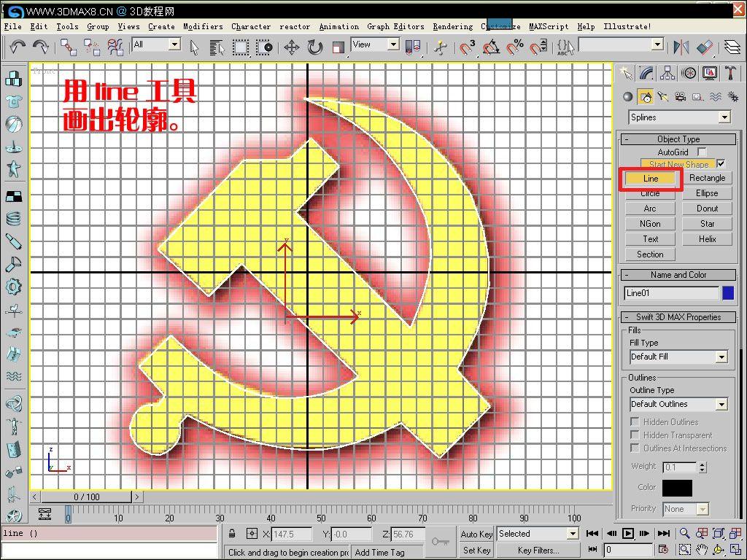The width and height of the screenshot is (747, 560).
Task: Toggle Window/Crossing selection icon
Action: pyautogui.click(x=264, y=47)
